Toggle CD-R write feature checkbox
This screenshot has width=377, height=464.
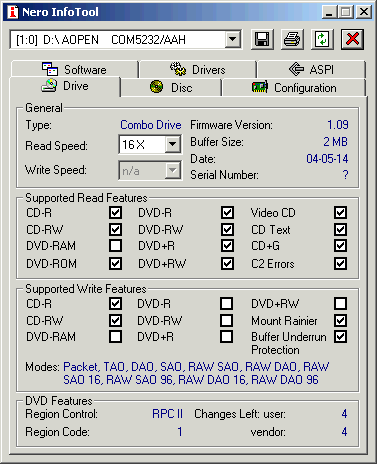[x=115, y=304]
